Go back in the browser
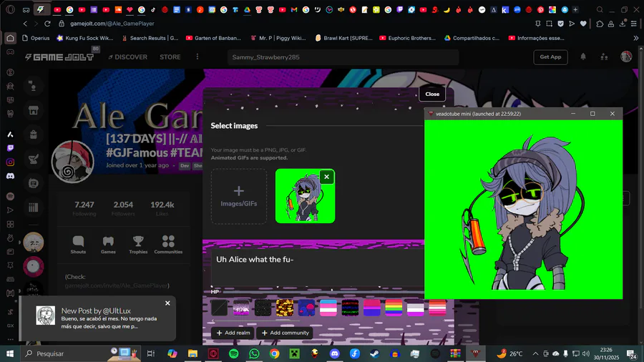 (x=25, y=24)
